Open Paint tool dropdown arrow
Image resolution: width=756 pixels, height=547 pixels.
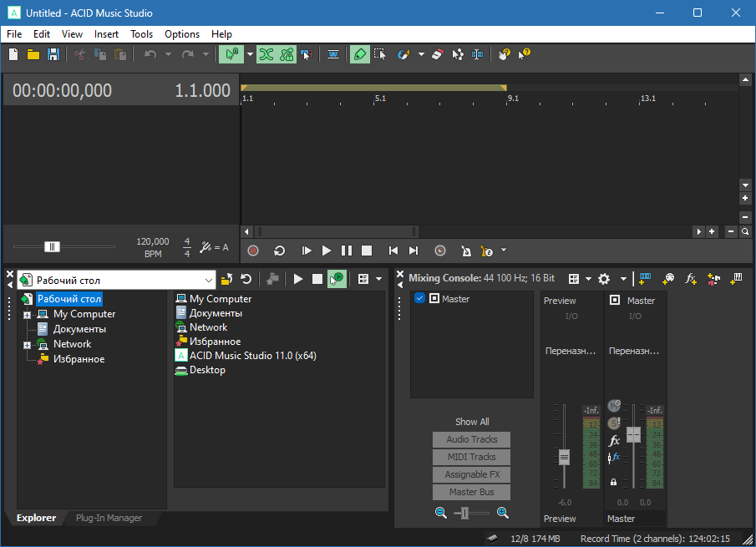pos(421,54)
